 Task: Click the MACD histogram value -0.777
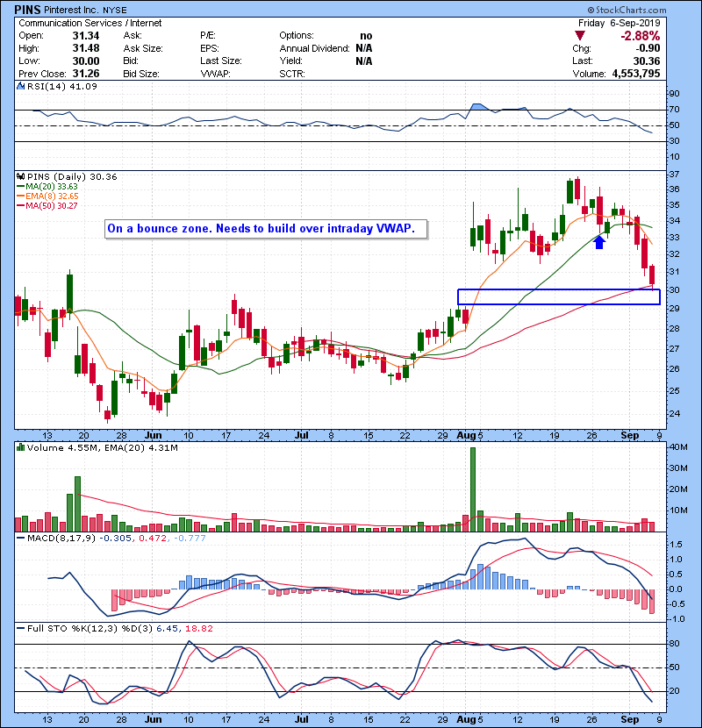190,539
